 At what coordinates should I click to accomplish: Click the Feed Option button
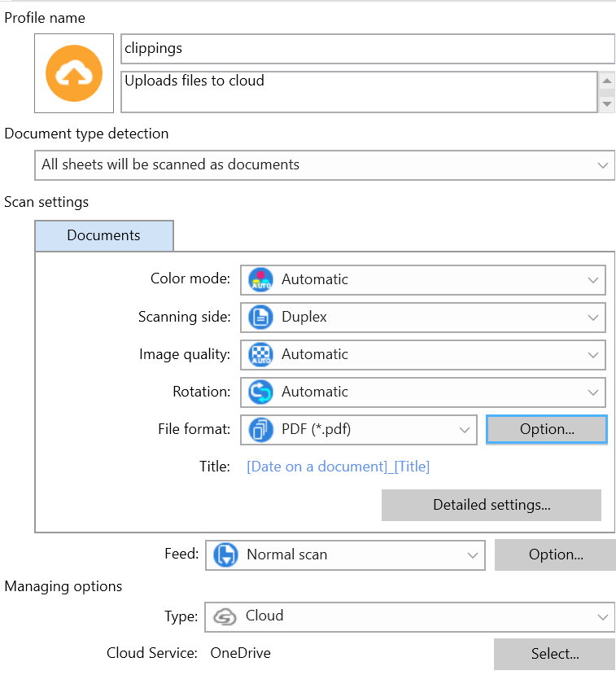tap(555, 554)
